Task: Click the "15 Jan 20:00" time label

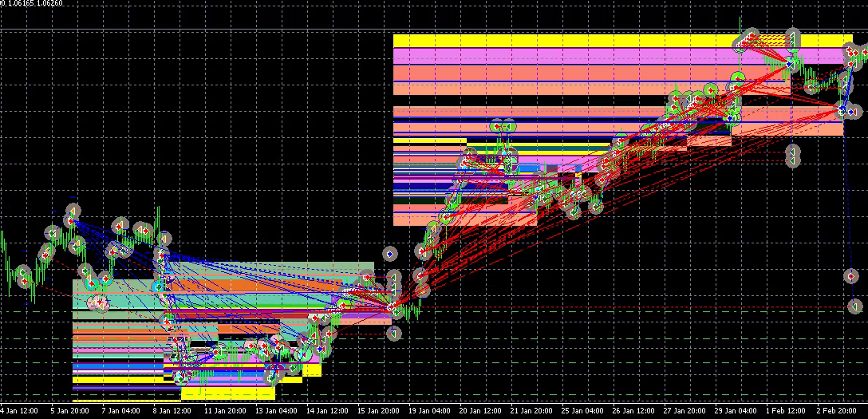Action: click(x=379, y=411)
